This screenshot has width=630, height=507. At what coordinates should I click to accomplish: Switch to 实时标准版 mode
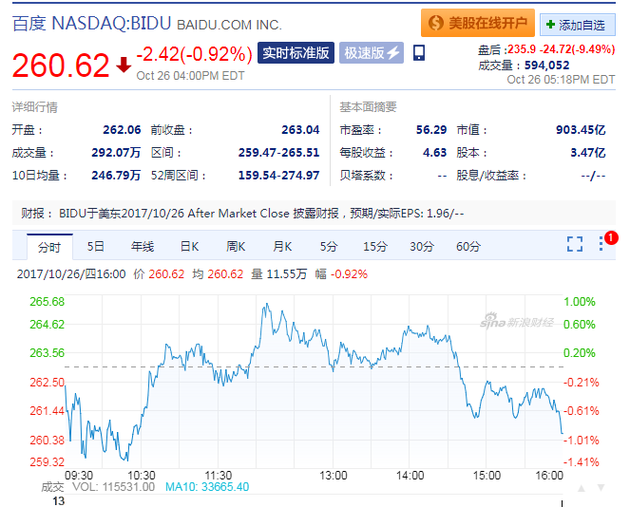296,53
